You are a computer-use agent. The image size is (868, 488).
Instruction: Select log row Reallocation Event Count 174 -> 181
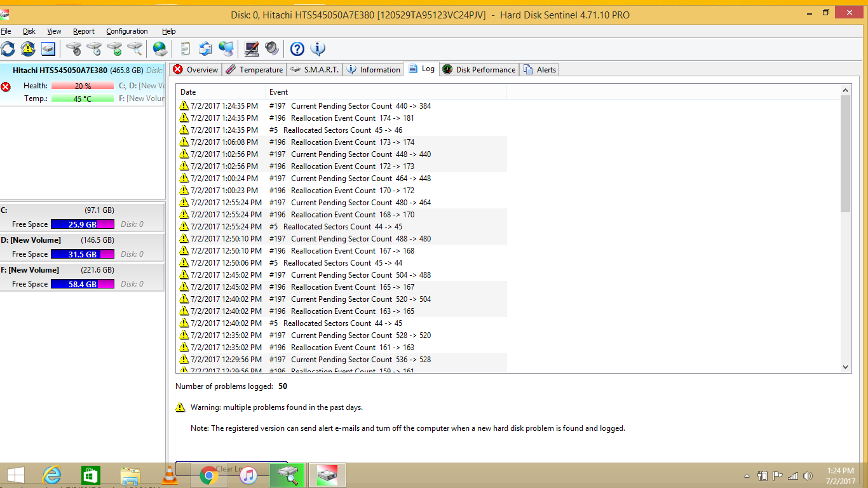click(x=342, y=118)
